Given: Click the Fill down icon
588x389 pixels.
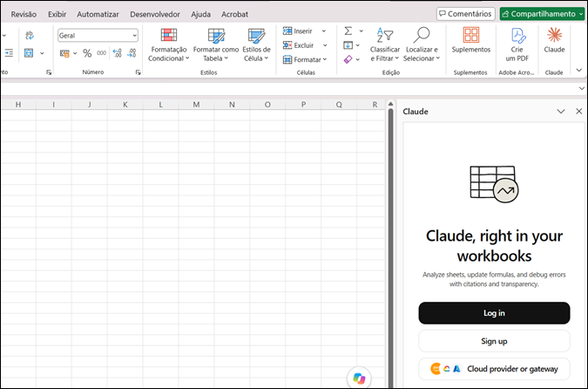Looking at the screenshot, I should 348,45.
